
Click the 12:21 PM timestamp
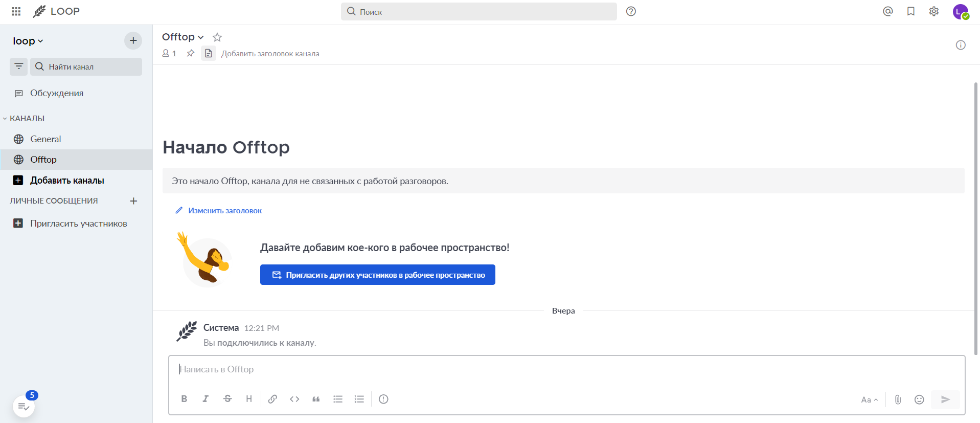pos(262,328)
